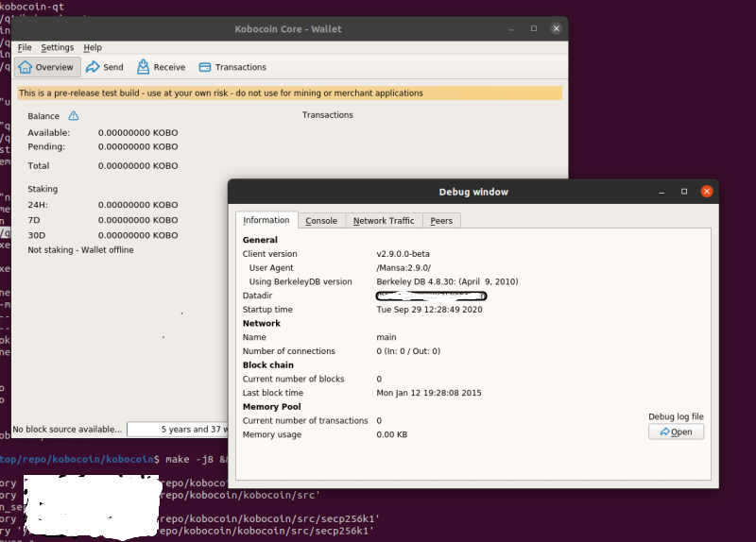Close the Debug window

pos(707,192)
